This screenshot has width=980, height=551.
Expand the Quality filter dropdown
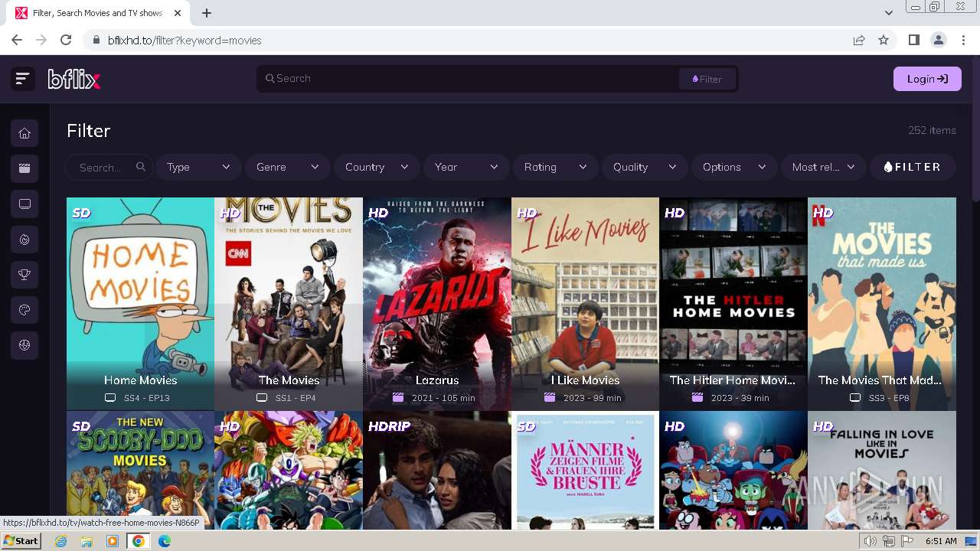click(645, 167)
